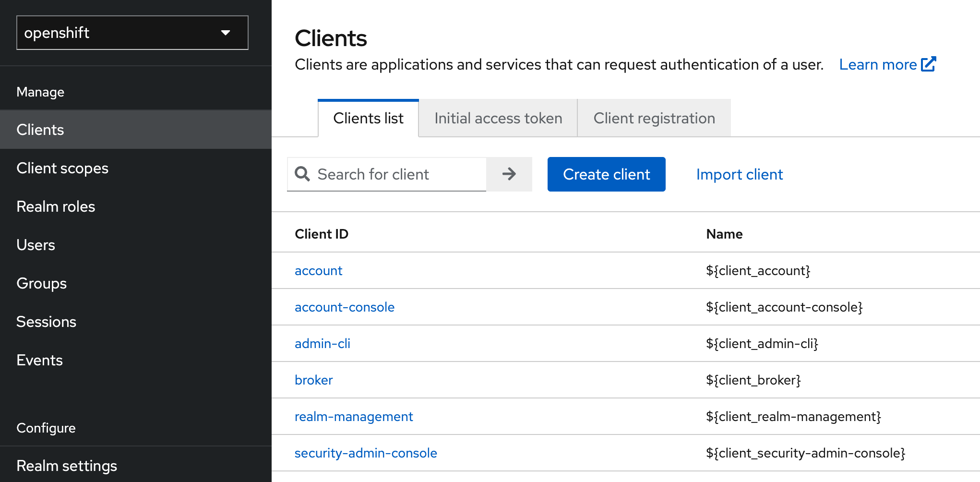Screen dimensions: 980x482
Task: Open the Initial access token tab
Action: [x=498, y=118]
